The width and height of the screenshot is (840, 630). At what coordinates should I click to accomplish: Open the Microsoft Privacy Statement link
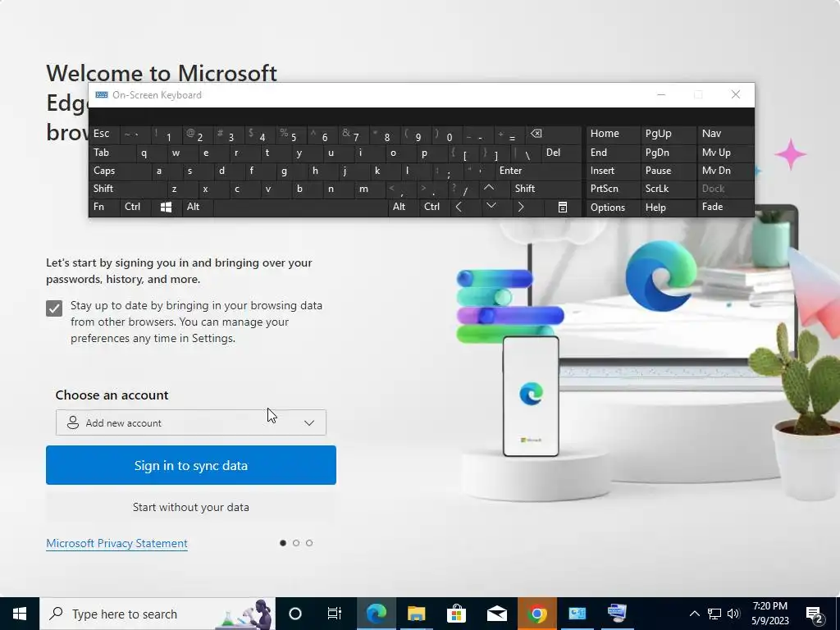116,543
